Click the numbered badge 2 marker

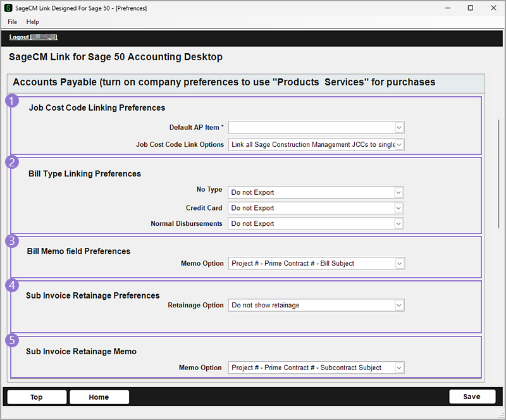coord(12,162)
